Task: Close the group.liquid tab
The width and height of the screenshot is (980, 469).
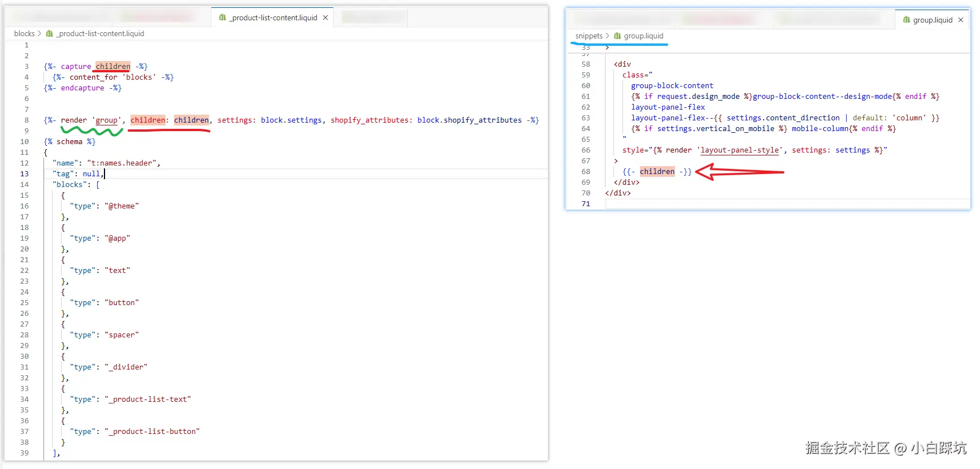Action: click(x=961, y=20)
